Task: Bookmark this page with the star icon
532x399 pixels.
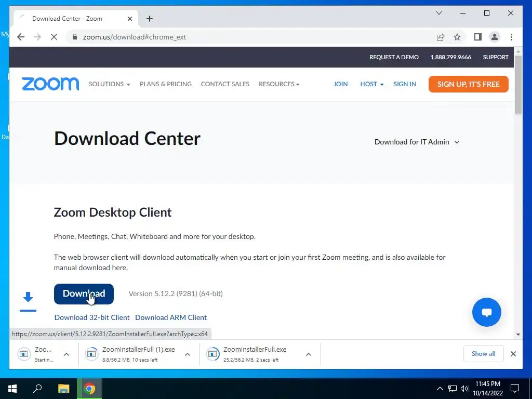Action: click(457, 37)
